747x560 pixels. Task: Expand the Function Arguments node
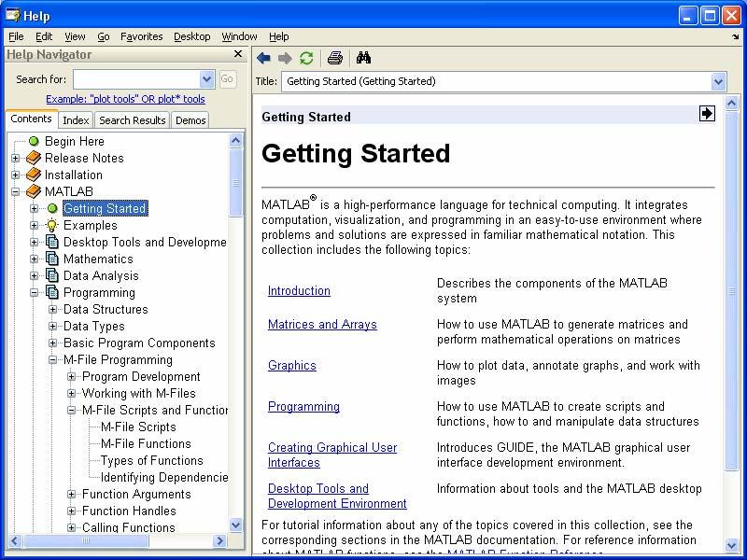click(x=71, y=494)
